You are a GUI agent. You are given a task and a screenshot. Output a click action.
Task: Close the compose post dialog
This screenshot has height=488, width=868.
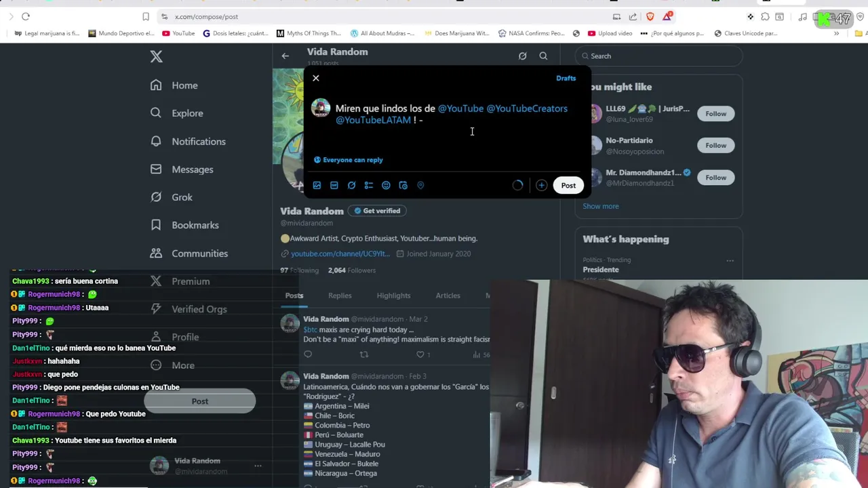click(315, 78)
